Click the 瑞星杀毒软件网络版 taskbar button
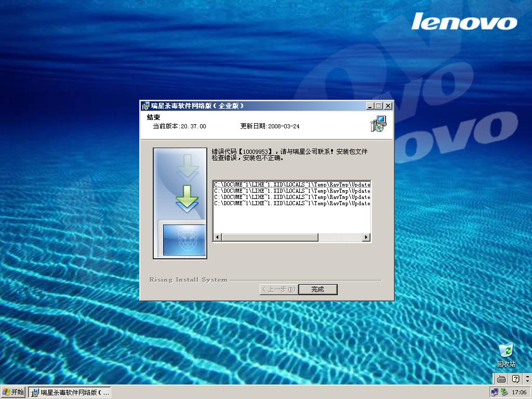Screen dimensions: 532x399 (70, 393)
